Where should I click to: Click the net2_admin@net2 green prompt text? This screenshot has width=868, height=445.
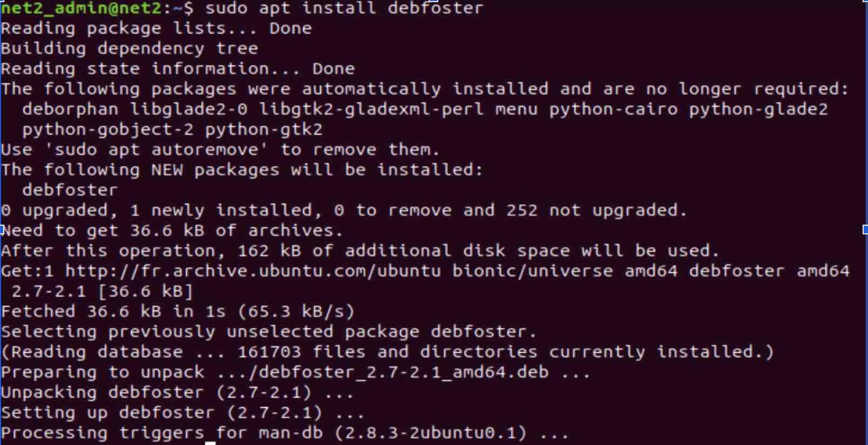tap(81, 8)
